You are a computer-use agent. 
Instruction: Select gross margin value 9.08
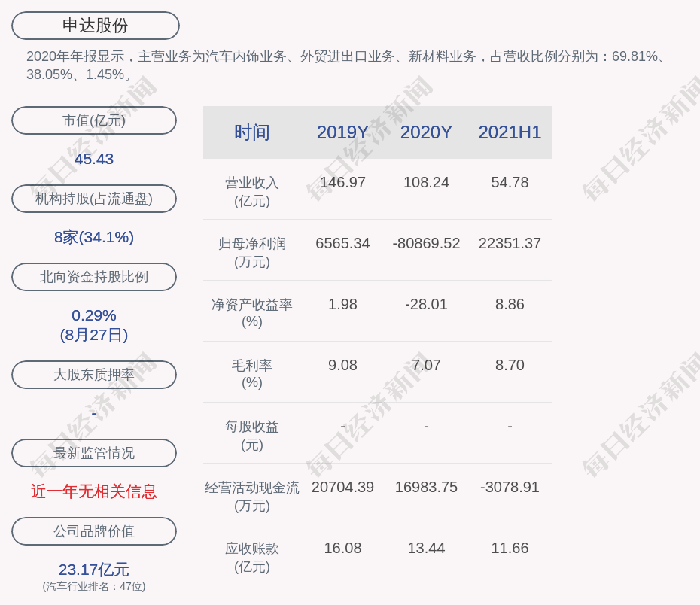(x=342, y=366)
